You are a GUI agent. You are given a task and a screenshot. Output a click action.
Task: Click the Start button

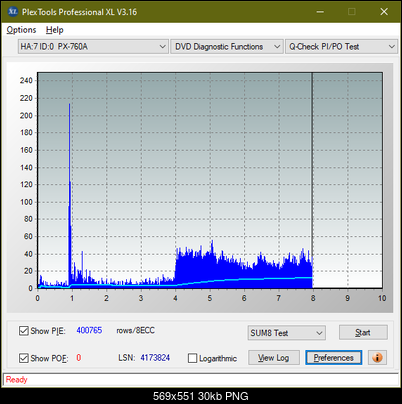click(363, 333)
